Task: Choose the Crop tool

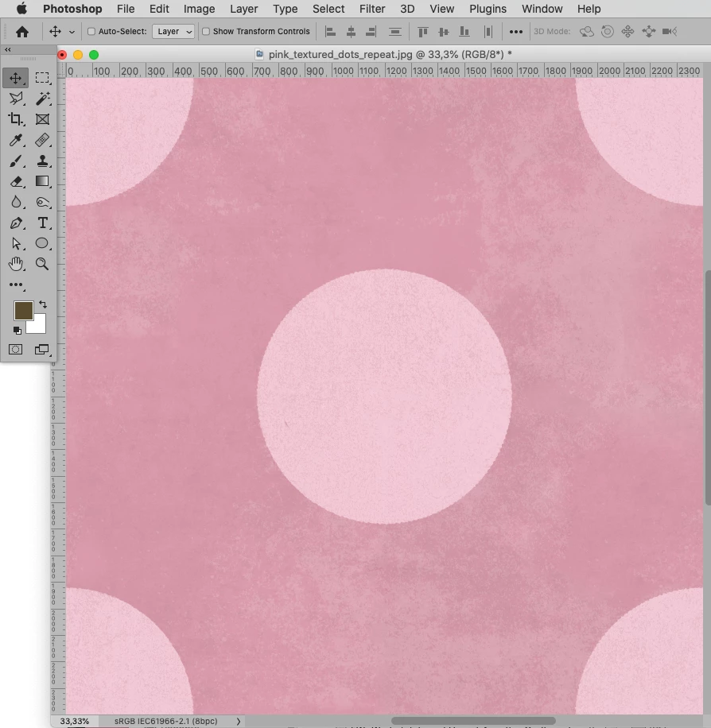Action: (16, 119)
